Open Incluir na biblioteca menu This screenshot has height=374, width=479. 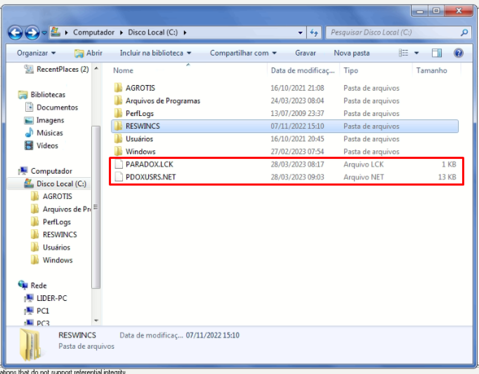[155, 53]
